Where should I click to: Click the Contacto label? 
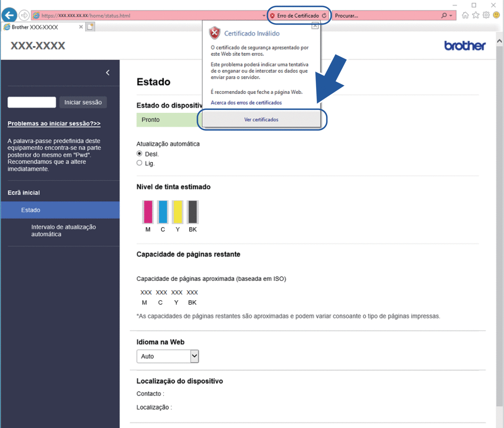150,394
